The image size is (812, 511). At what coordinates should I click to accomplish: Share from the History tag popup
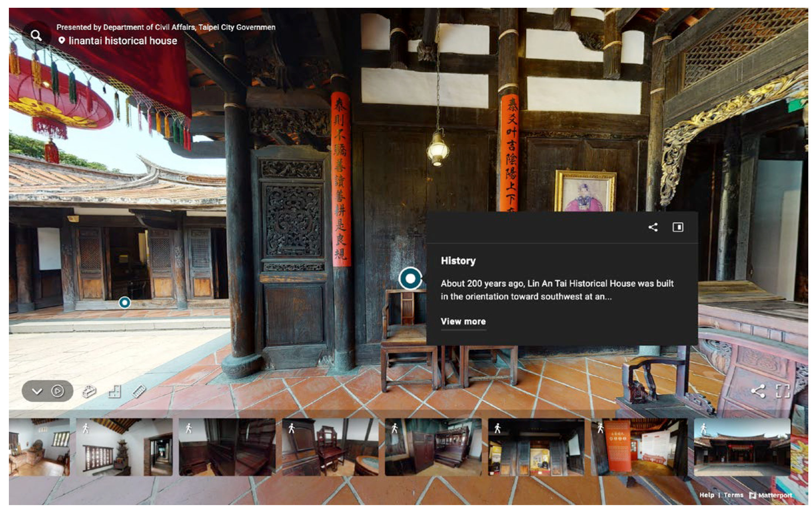[653, 227]
